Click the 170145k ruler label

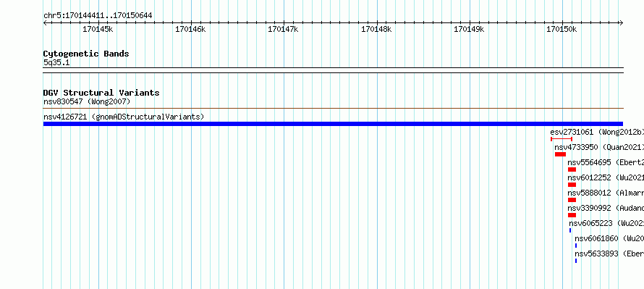point(98,29)
